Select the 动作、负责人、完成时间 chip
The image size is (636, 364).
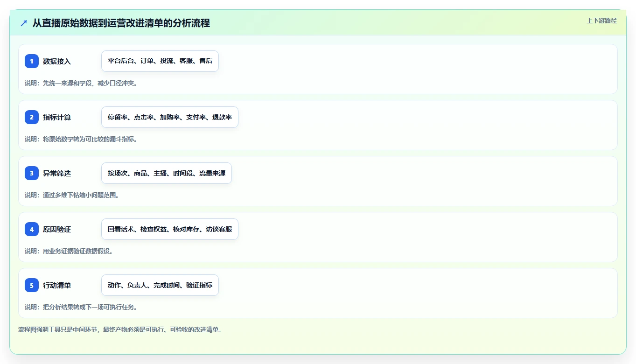click(x=160, y=285)
